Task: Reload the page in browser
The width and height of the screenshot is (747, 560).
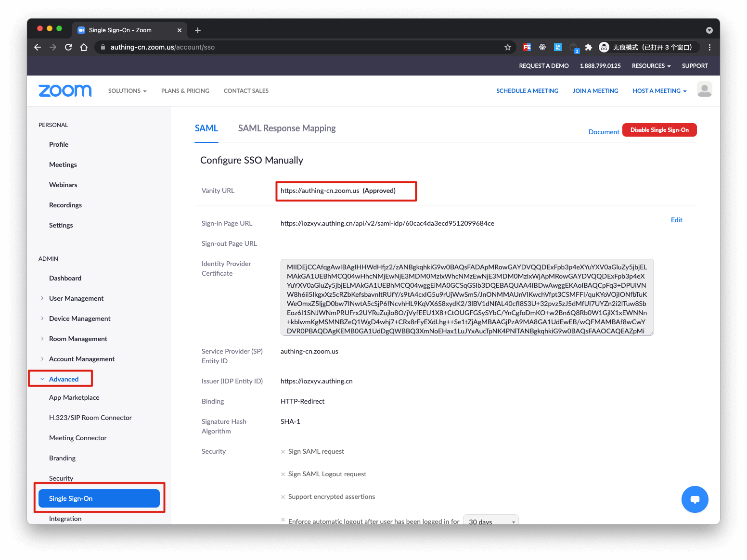Action: [x=68, y=47]
